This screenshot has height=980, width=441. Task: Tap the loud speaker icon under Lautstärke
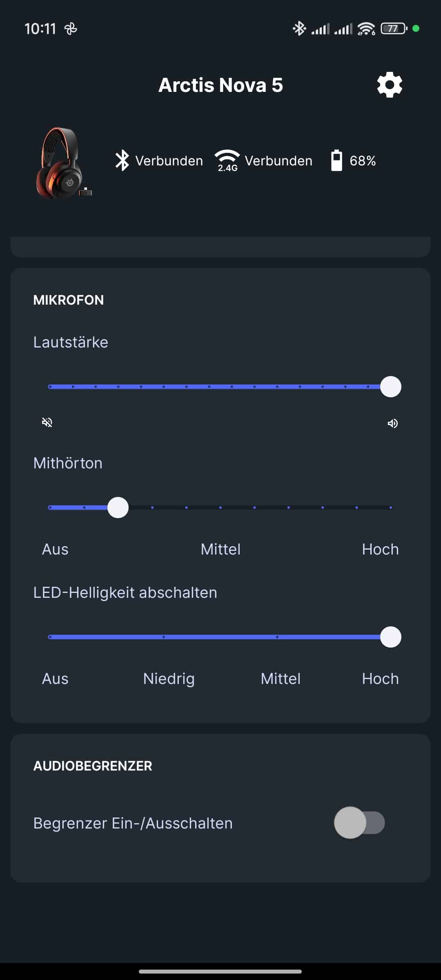point(392,423)
